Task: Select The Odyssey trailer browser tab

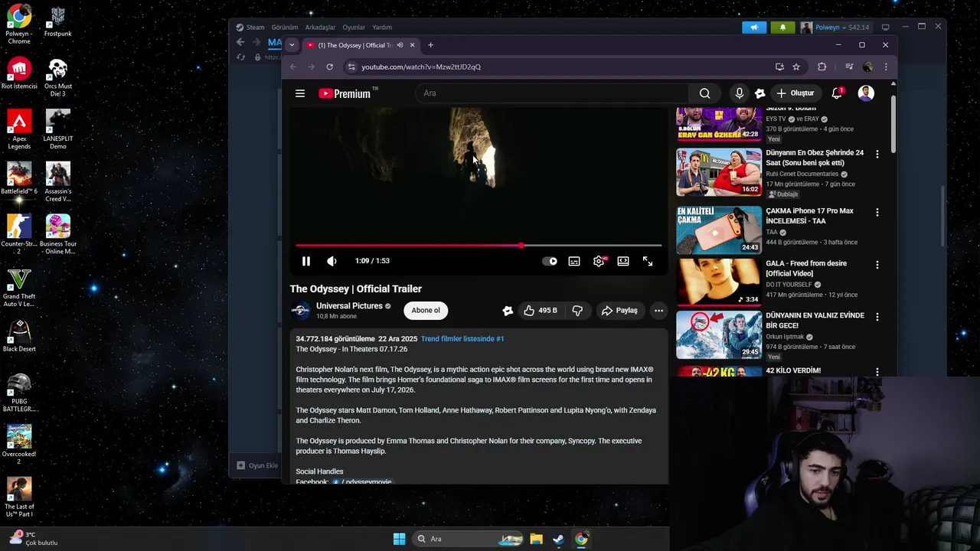Action: click(356, 45)
